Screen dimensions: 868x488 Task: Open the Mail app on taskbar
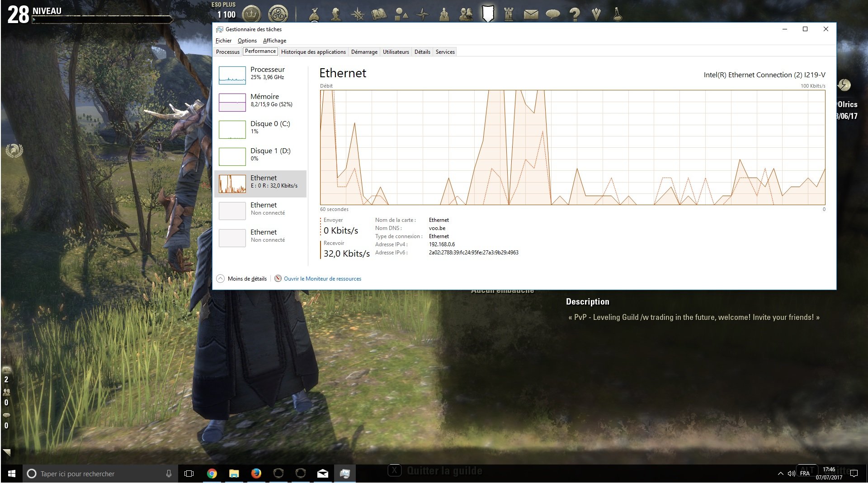pyautogui.click(x=323, y=474)
